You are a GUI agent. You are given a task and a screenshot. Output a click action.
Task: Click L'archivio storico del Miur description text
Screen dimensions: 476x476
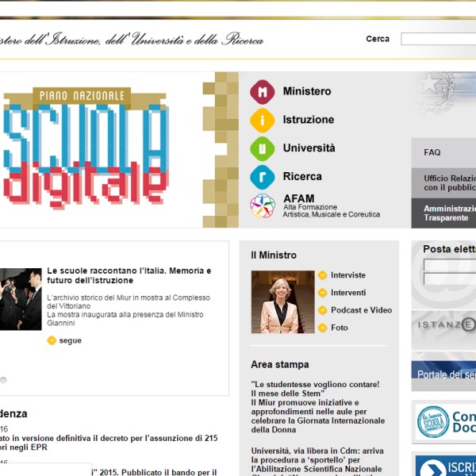(x=128, y=310)
